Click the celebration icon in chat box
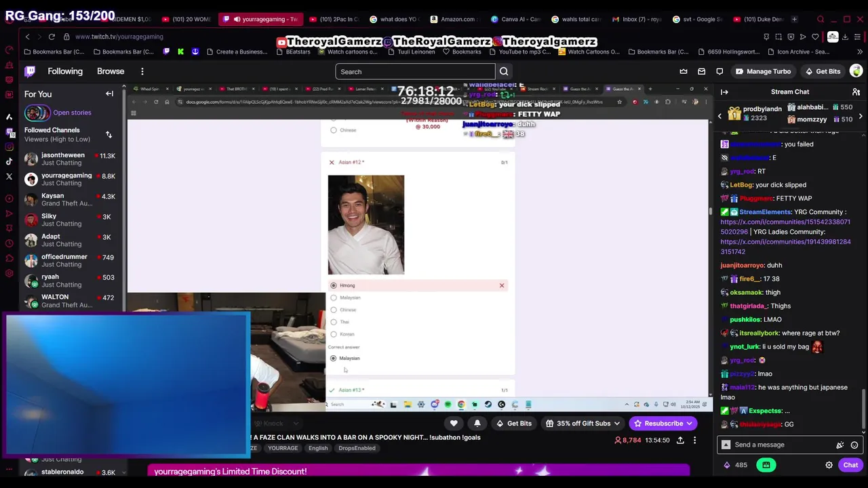The width and height of the screenshot is (868, 488). point(840,445)
